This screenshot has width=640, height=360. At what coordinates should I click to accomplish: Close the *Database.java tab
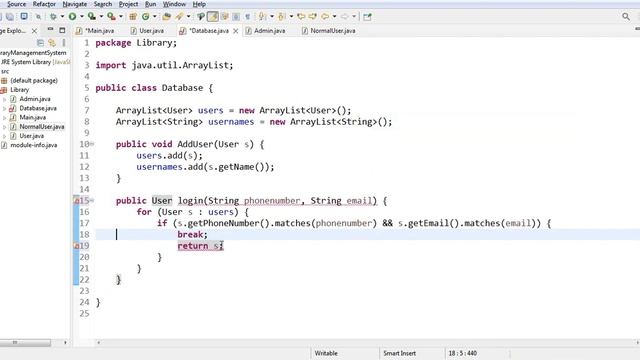tap(236, 31)
